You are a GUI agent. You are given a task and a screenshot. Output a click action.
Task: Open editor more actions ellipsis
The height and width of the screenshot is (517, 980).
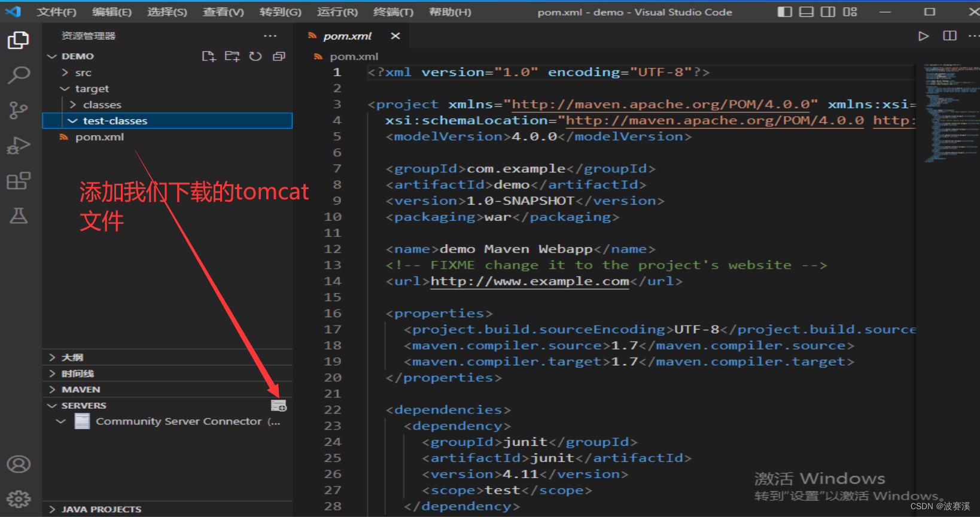973,36
